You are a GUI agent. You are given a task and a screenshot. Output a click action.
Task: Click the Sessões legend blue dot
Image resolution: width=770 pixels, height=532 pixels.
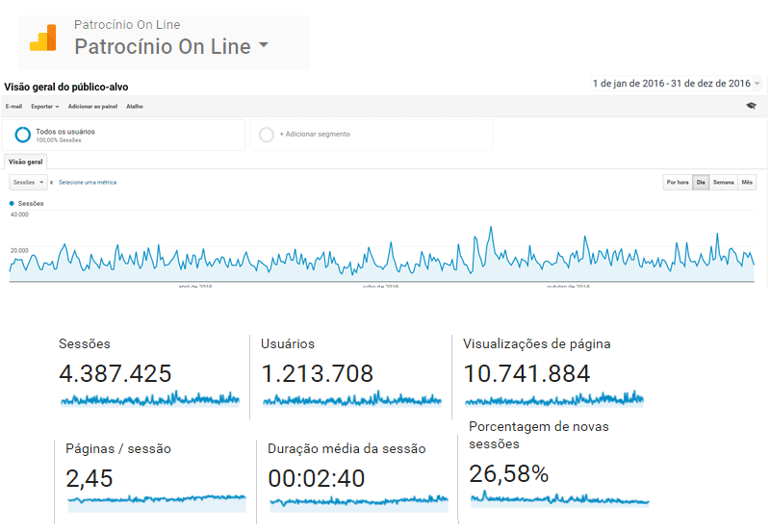coord(12,203)
